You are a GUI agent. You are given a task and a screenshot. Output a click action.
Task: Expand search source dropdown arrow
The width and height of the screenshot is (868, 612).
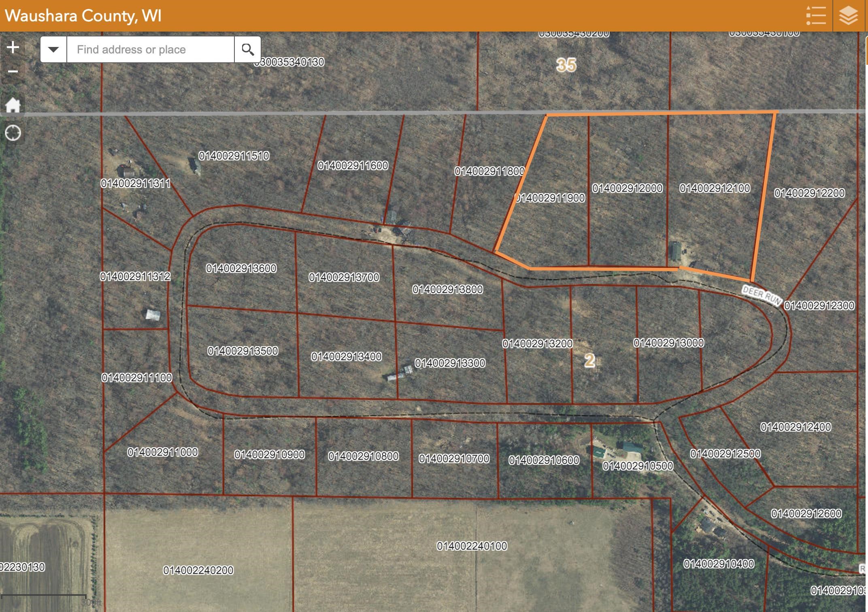click(53, 50)
